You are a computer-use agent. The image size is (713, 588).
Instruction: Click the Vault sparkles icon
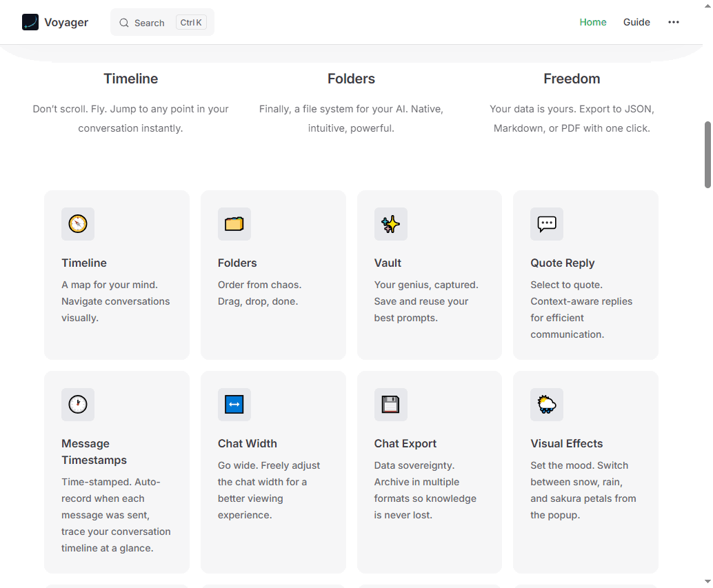pos(390,224)
